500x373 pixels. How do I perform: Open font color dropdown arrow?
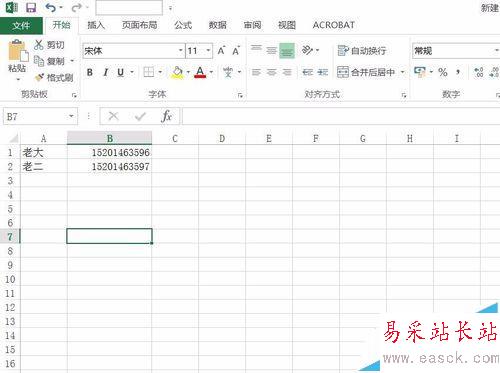211,72
